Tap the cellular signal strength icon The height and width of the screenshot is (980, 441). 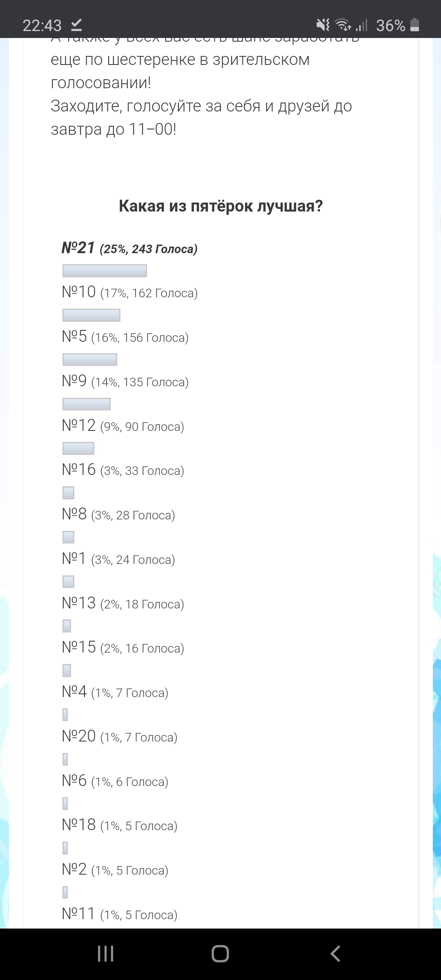click(x=361, y=25)
